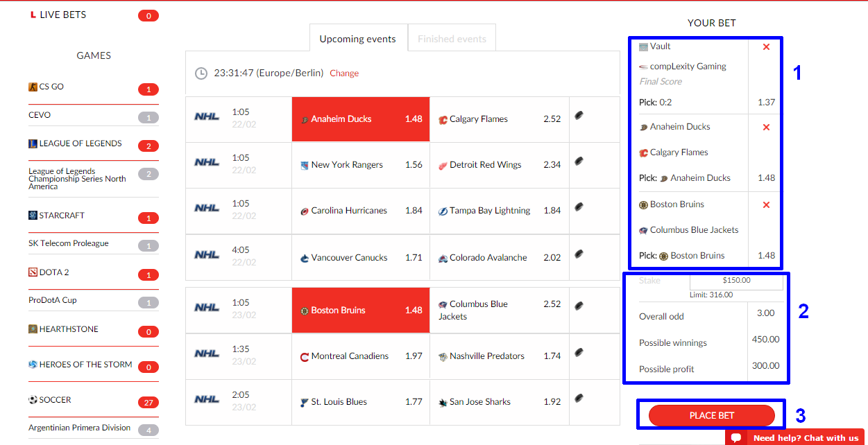Click the CS GO game icon
The image size is (868, 445).
pos(33,87)
